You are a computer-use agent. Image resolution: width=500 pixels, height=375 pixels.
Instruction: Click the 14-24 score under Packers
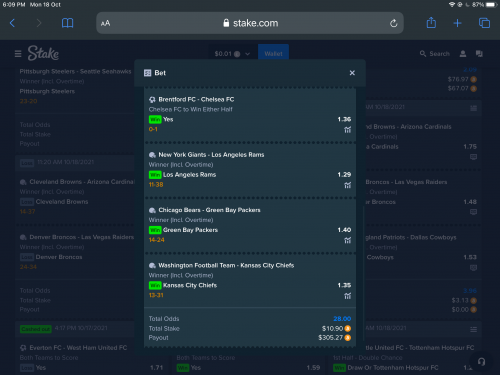[156, 240]
